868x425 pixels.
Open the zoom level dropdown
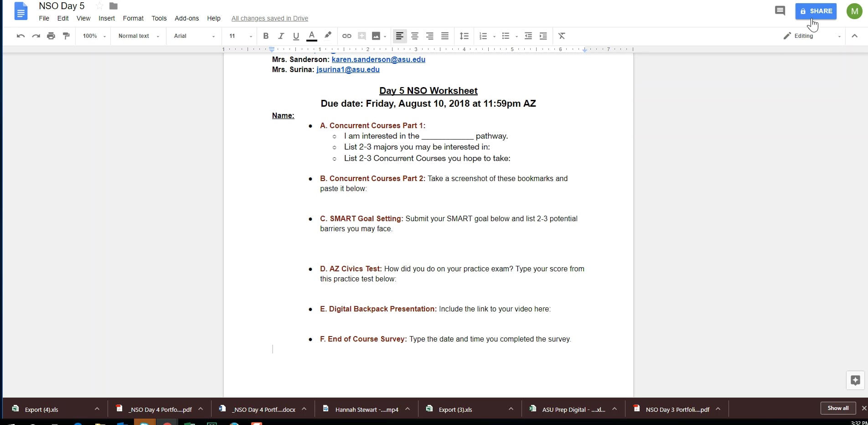coord(93,36)
